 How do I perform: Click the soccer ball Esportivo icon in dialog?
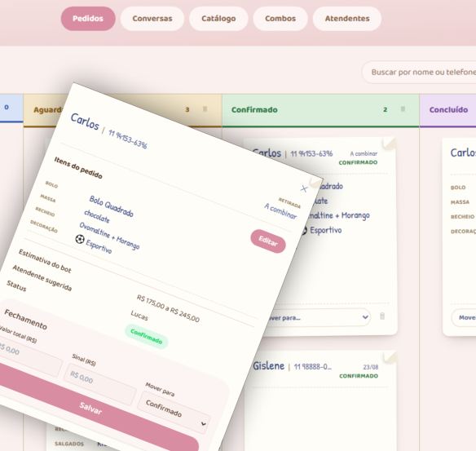tap(80, 239)
